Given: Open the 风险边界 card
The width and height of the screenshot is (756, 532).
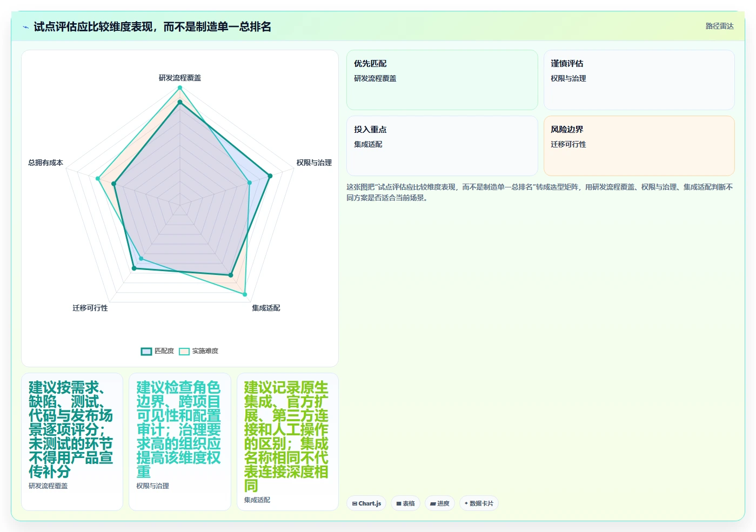Looking at the screenshot, I should click(639, 146).
